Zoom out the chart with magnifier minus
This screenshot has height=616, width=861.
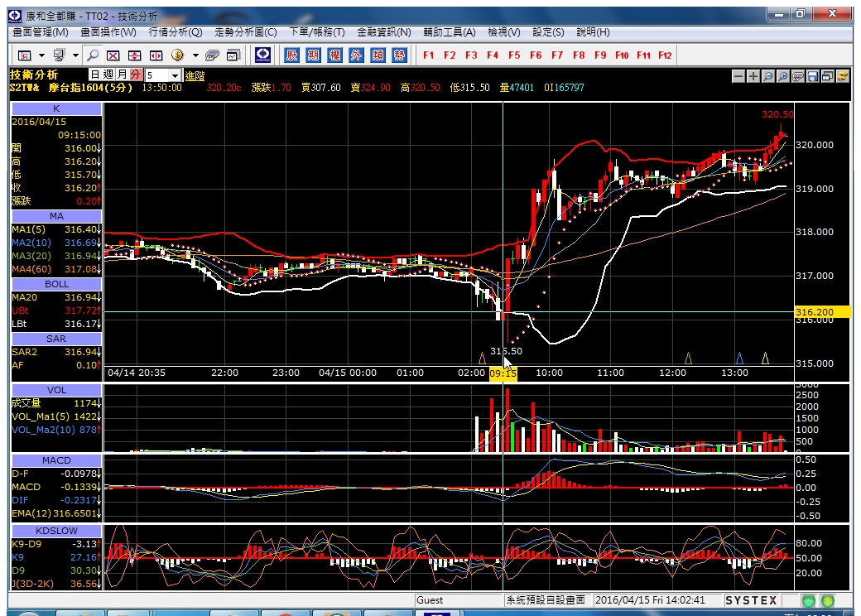768,76
